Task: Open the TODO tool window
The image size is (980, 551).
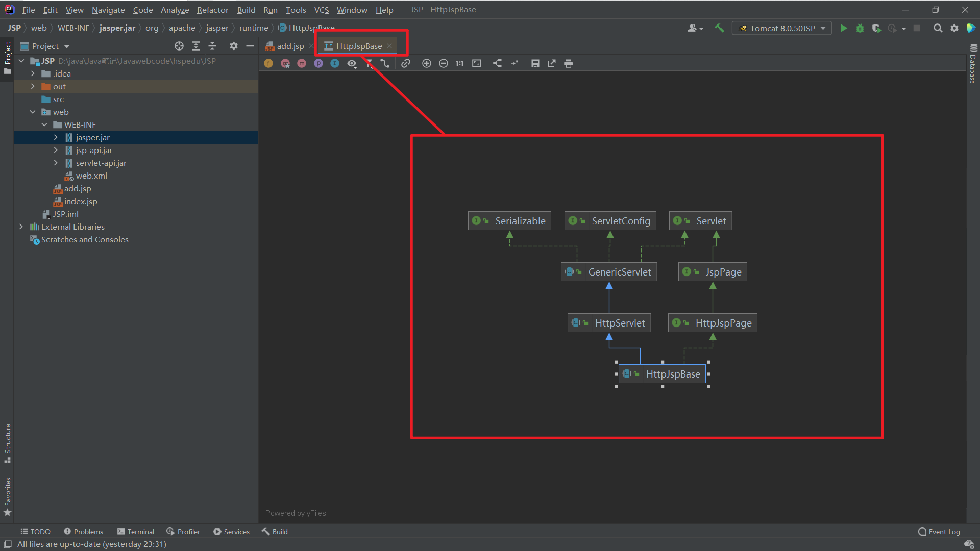Action: coord(35,531)
